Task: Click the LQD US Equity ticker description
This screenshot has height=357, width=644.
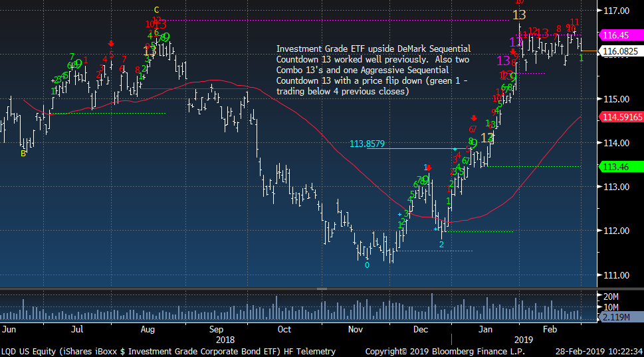Action: pos(168,352)
